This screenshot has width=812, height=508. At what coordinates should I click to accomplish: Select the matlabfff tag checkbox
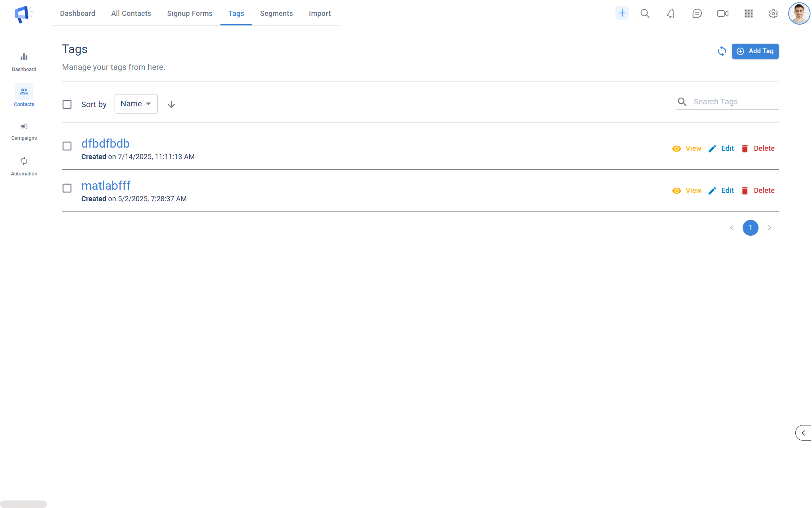(x=67, y=188)
